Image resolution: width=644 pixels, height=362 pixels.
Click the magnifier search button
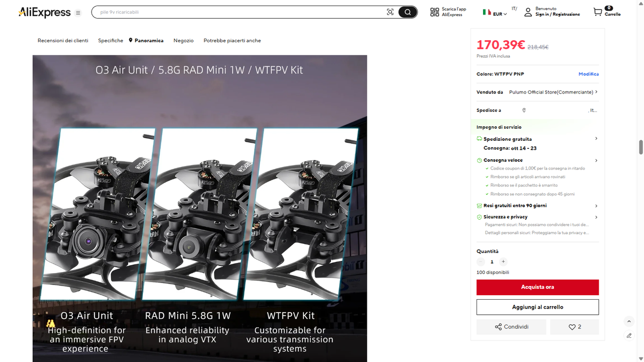408,12
